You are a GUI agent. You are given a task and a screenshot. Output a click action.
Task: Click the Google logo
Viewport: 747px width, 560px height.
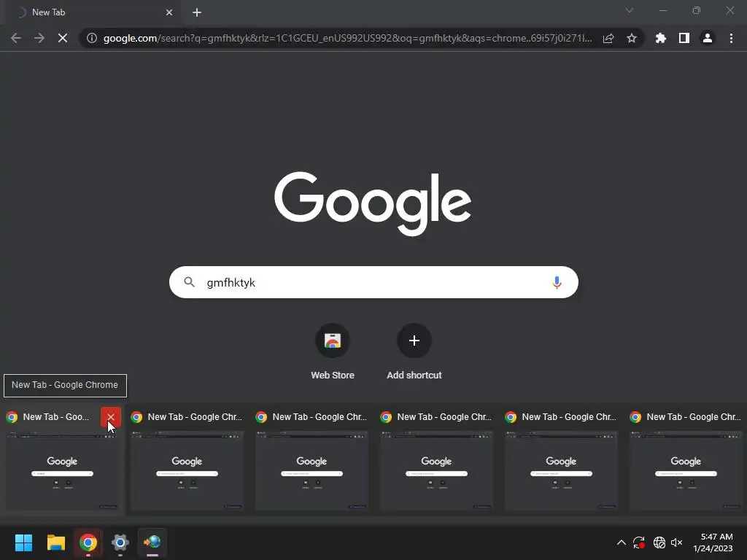point(373,204)
